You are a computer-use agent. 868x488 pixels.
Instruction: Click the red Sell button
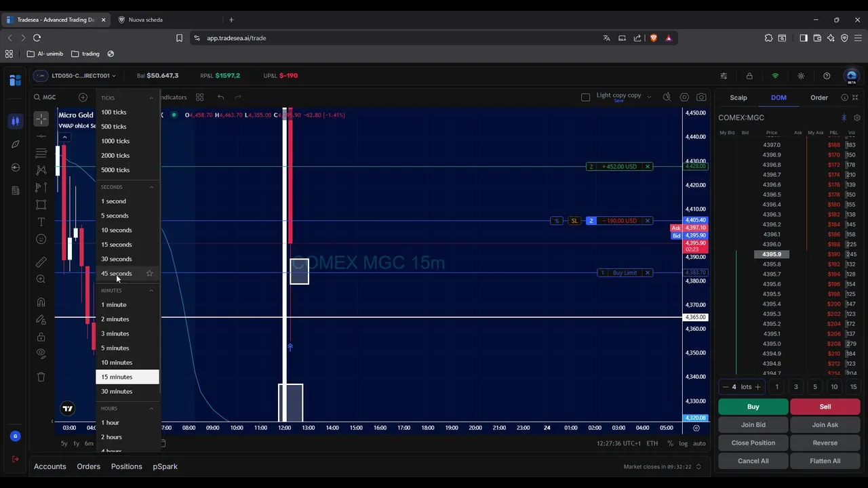click(x=825, y=407)
